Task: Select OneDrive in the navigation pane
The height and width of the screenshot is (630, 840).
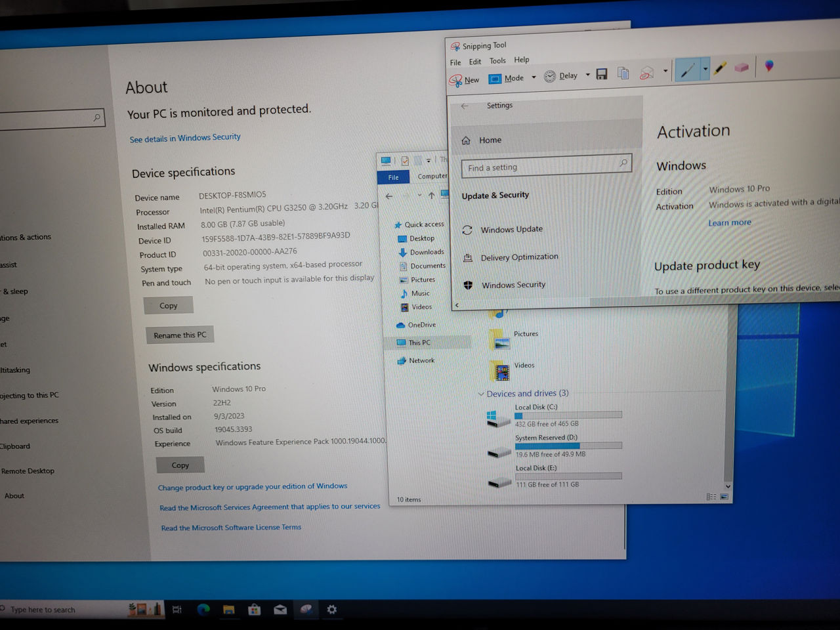Action: point(416,325)
